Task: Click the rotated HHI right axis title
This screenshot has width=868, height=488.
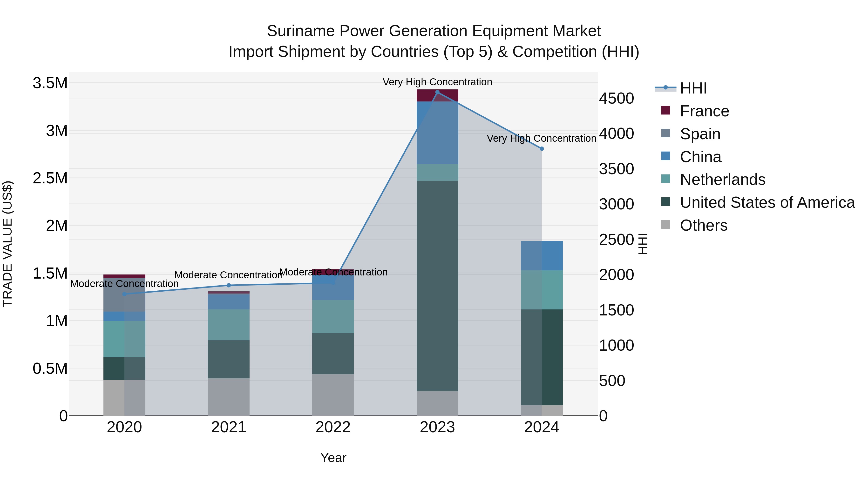Action: tap(643, 244)
